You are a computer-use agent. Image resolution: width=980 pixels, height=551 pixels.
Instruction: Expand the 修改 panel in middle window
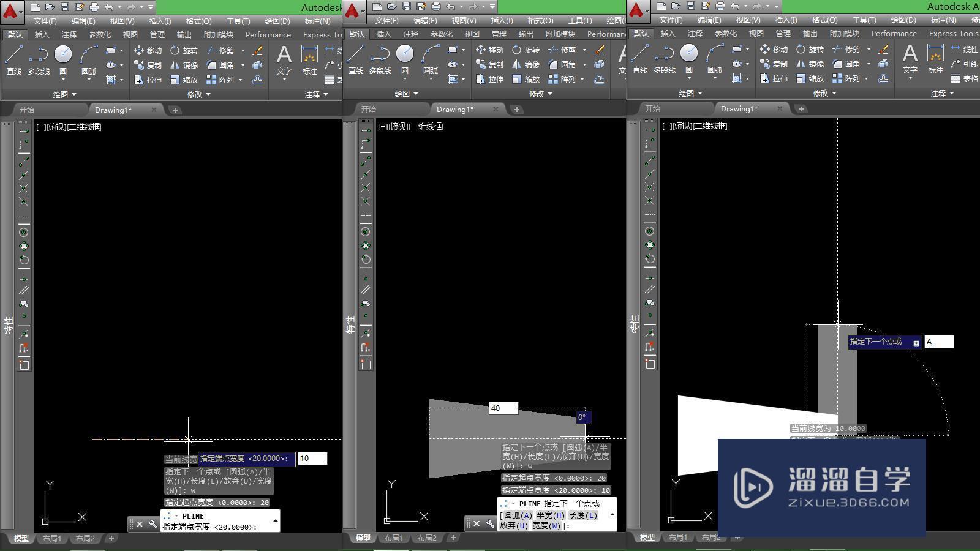click(x=541, y=94)
